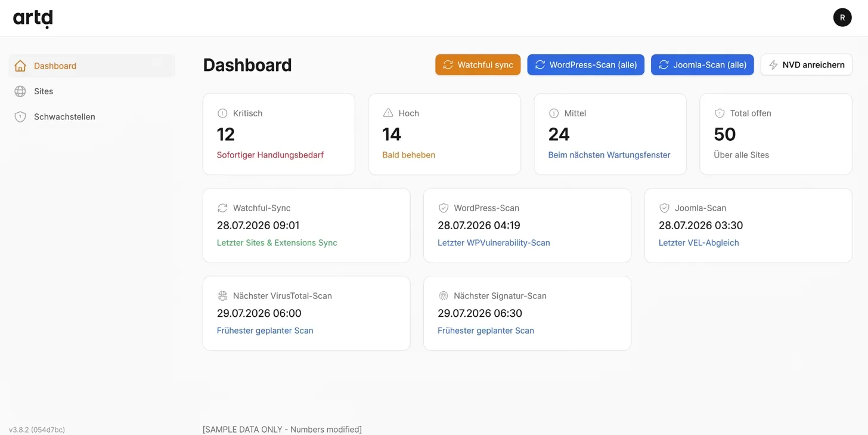The width and height of the screenshot is (868, 435).
Task: Click the sync icon on Watchful sync button
Action: (448, 64)
